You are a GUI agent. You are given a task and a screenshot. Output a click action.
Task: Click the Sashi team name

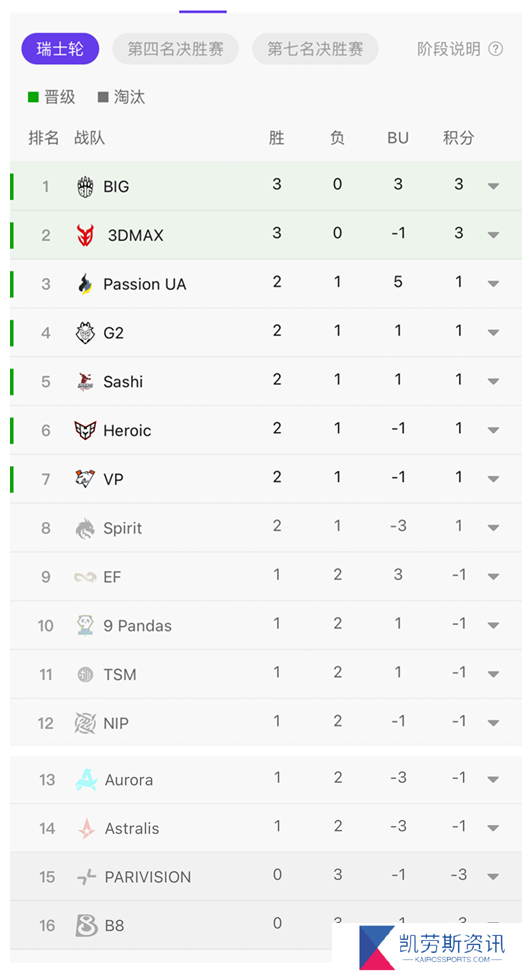pyautogui.click(x=123, y=382)
